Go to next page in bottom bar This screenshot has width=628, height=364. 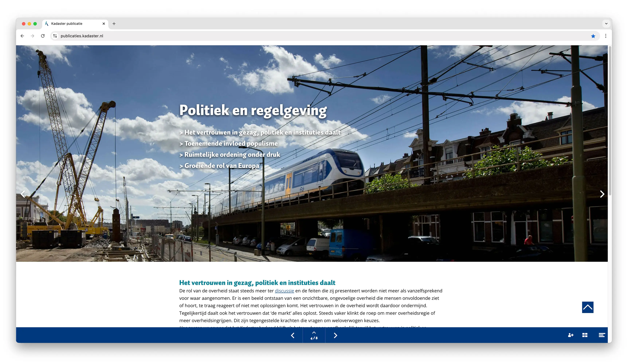tap(335, 335)
